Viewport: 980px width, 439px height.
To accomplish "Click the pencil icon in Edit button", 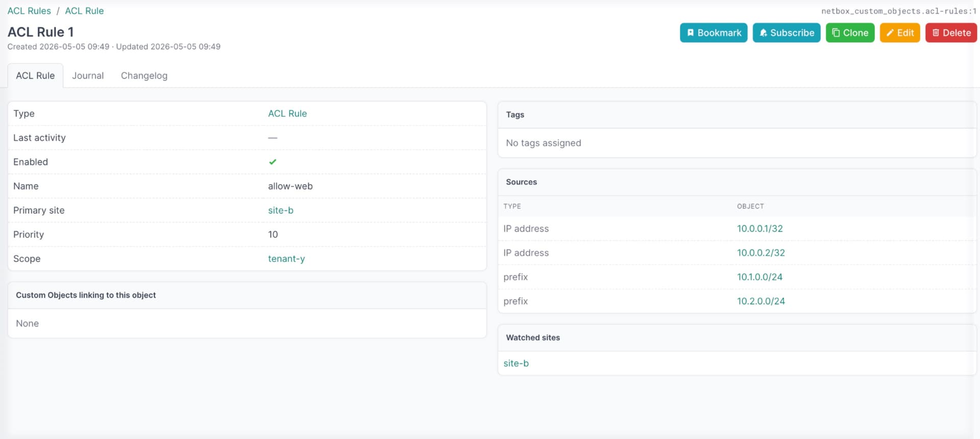I will coord(890,33).
